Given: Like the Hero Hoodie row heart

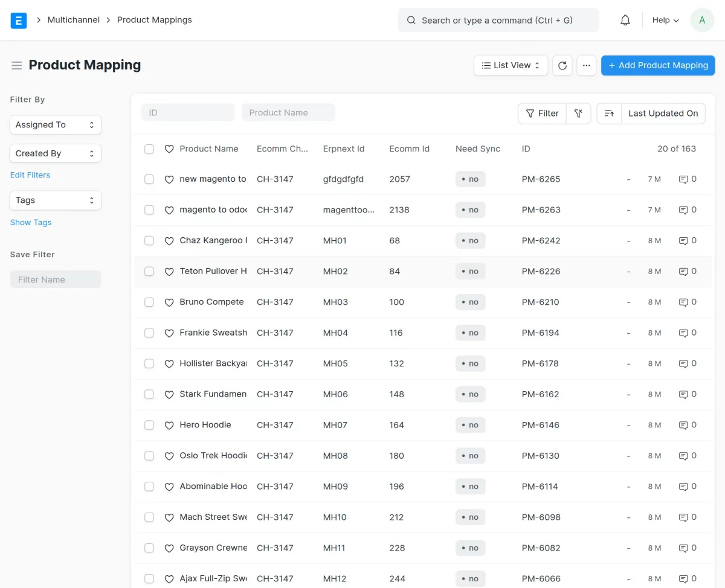Looking at the screenshot, I should (x=169, y=425).
